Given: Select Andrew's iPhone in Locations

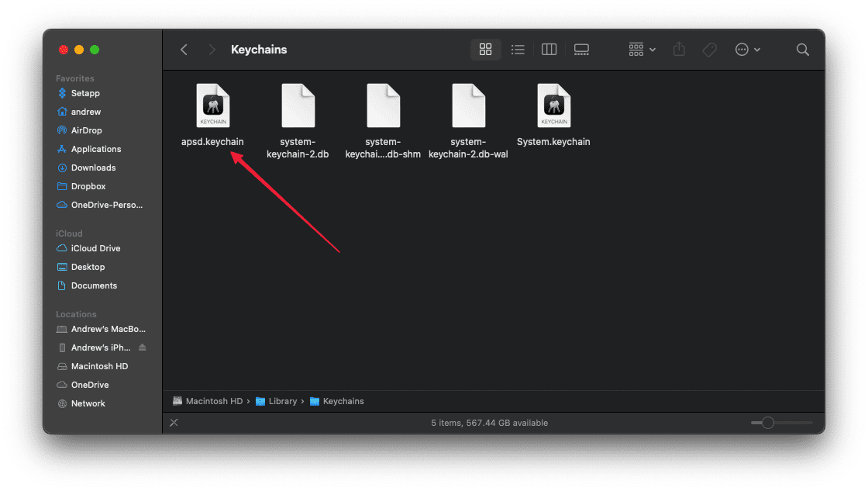Looking at the screenshot, I should pos(100,348).
